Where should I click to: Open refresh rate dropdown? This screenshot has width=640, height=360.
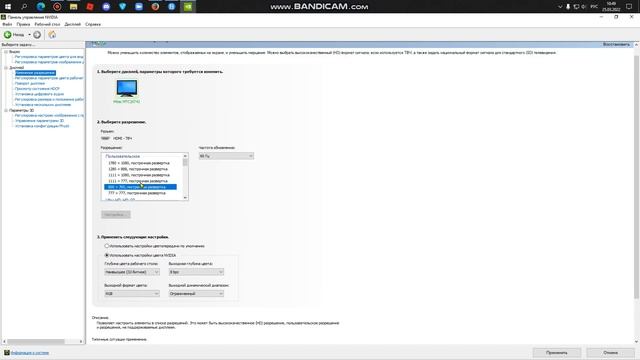tap(226, 156)
